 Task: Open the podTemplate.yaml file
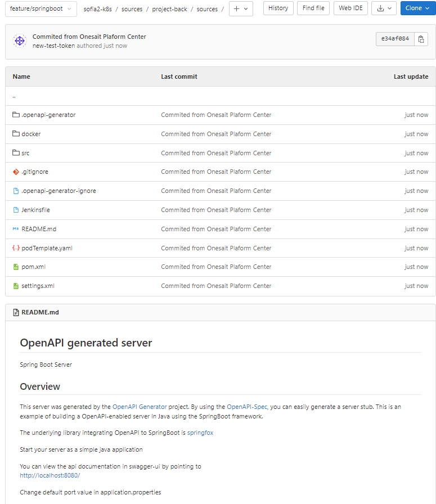tap(47, 248)
